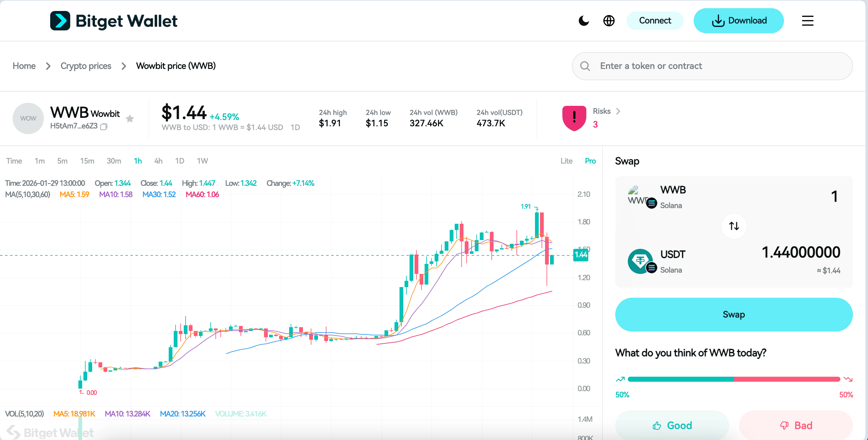This screenshot has width=868, height=440.
Task: Open the language globe selector
Action: click(x=609, y=21)
